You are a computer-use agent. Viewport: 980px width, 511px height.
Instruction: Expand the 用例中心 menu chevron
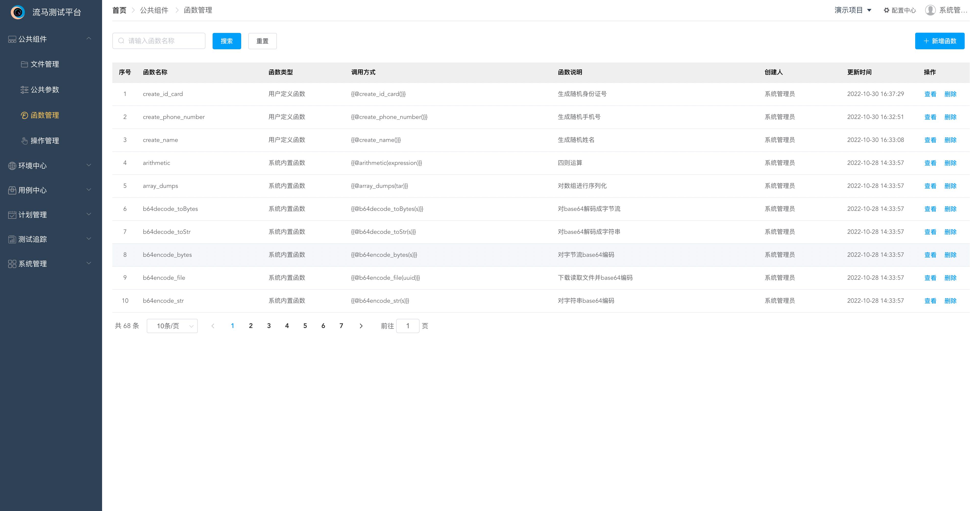[x=89, y=189]
